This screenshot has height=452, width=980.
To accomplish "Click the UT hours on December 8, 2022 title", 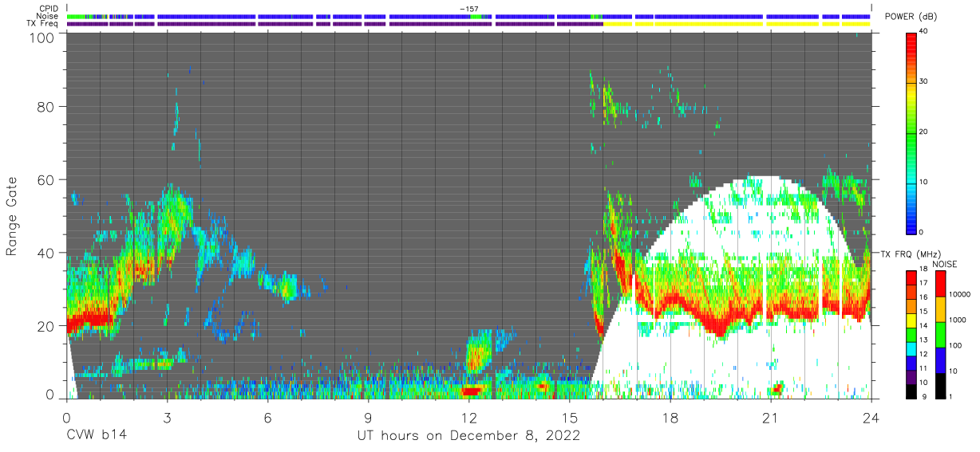I will click(x=468, y=435).
